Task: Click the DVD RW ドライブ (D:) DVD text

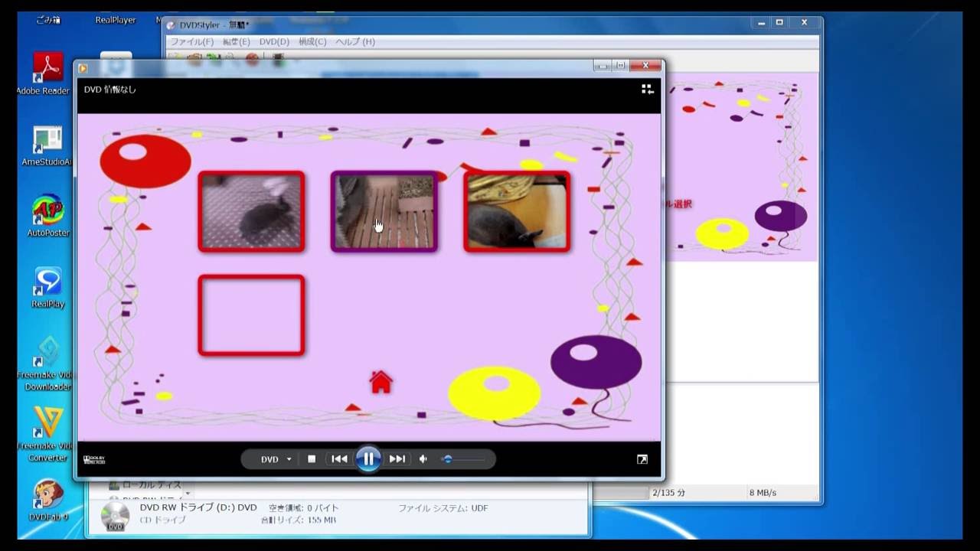Action: tap(198, 507)
